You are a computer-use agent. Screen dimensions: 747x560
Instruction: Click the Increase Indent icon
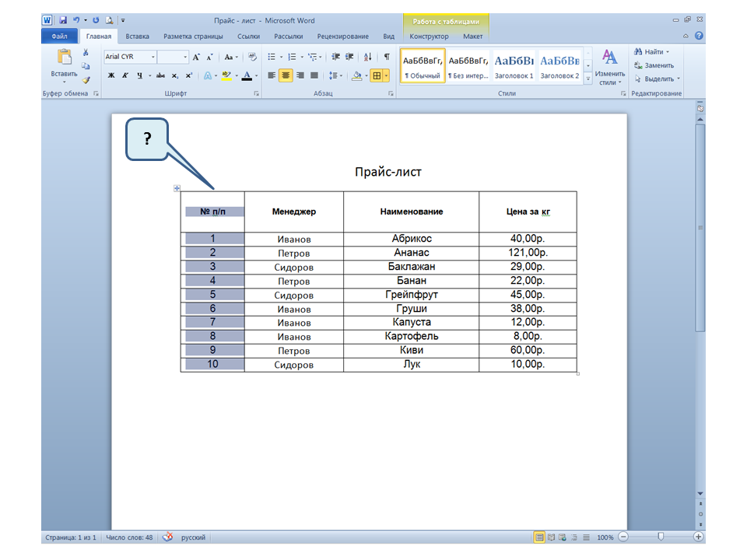click(x=349, y=57)
